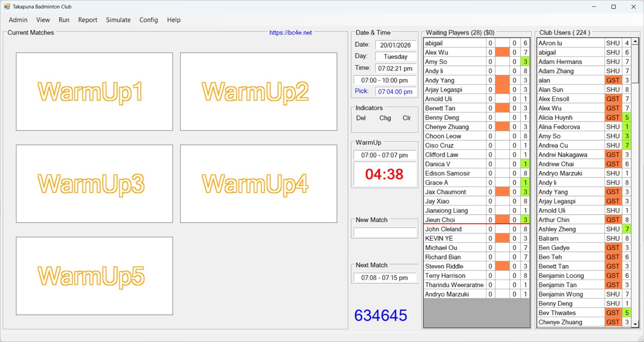Select Andy Yang in Club Users list
The height and width of the screenshot is (342, 644).
(x=563, y=191)
